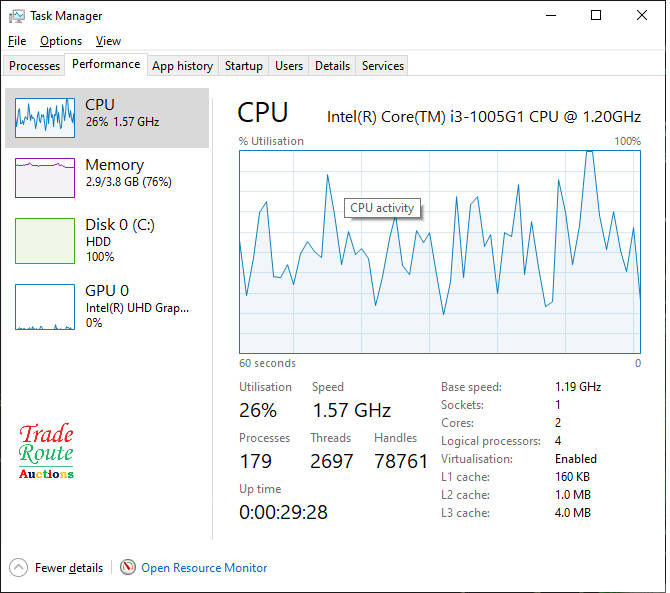Go to the Startup tab
The width and height of the screenshot is (670, 593).
point(244,66)
